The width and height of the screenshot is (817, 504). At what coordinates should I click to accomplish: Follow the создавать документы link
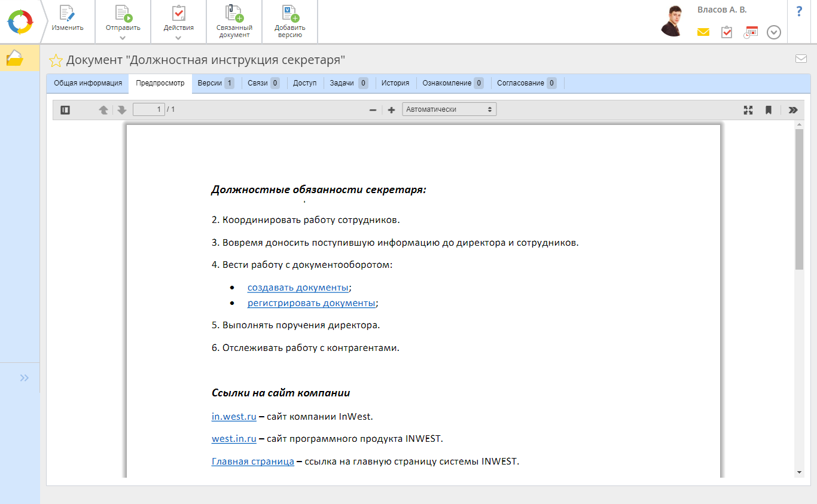298,288
